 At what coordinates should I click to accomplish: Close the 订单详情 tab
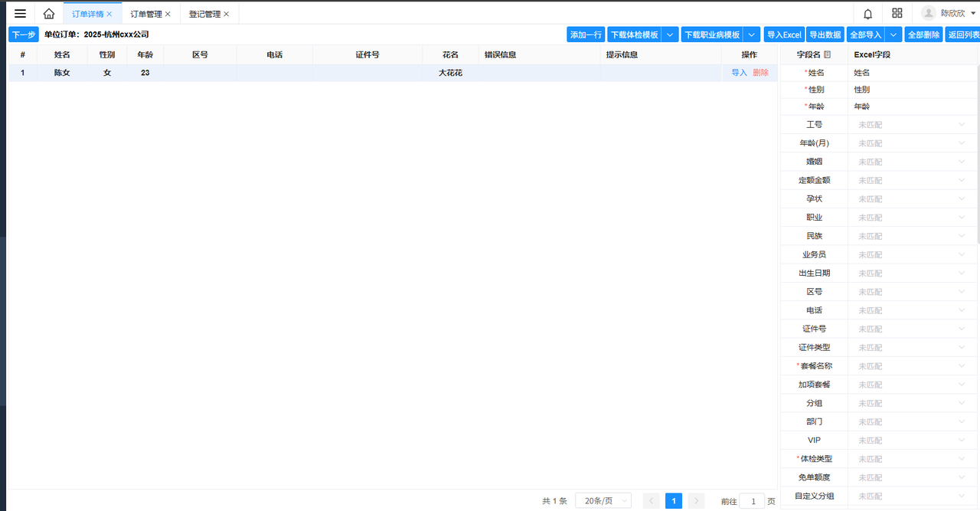[x=109, y=15]
